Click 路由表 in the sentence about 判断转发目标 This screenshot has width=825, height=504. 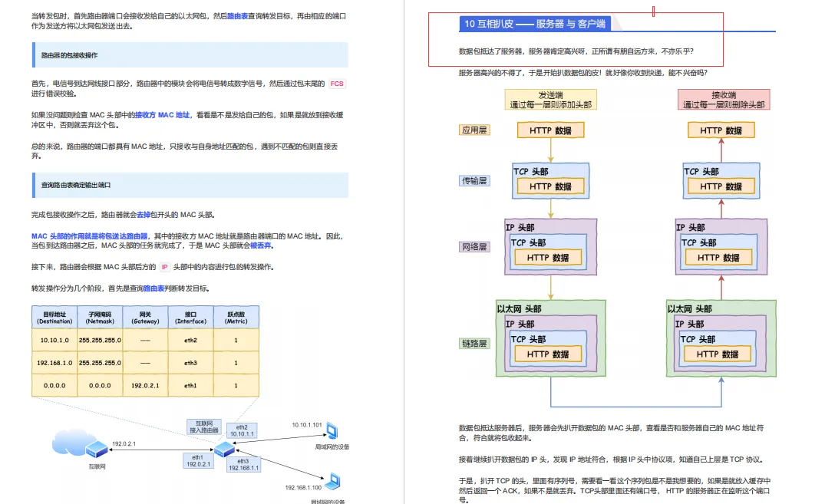coord(154,288)
